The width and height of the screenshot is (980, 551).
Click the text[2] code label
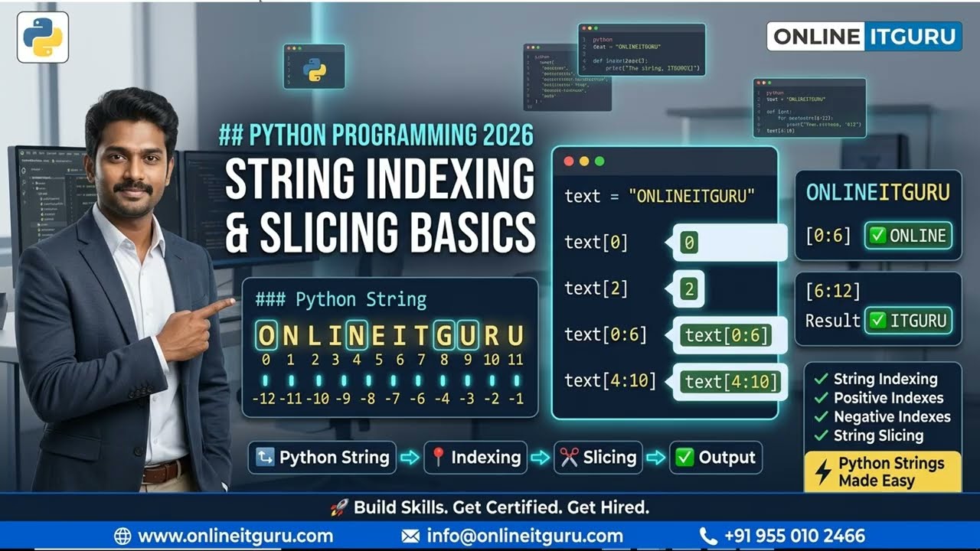(x=596, y=289)
